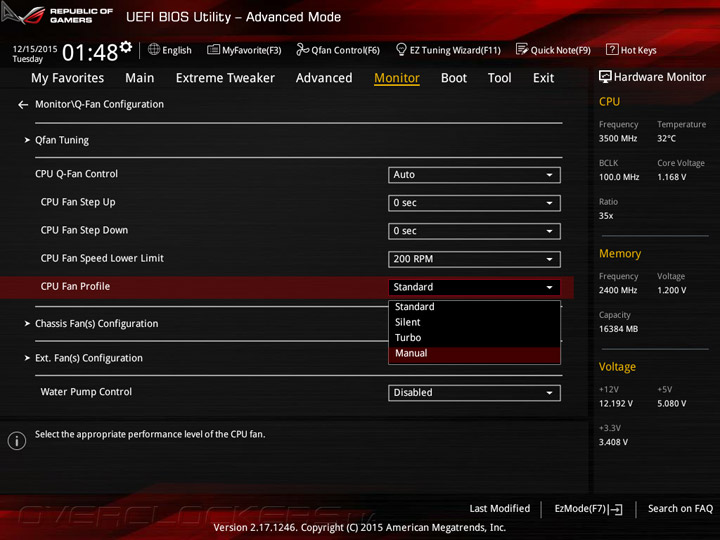This screenshot has width=720, height=540.
Task: Click the 'Monitor\Q-Fan Configuration' breadcrumb
Action: 99,104
